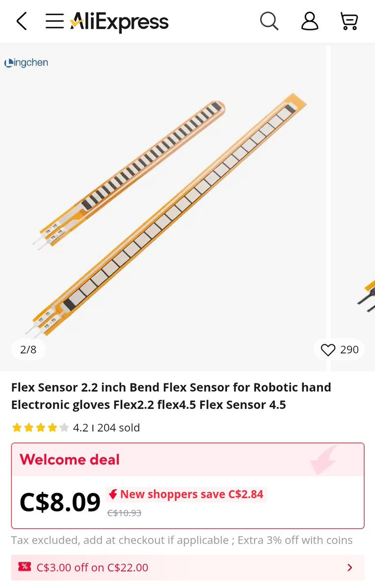Image resolution: width=375 pixels, height=588 pixels.
Task: Tap the Lingchen brand logo
Action: point(26,63)
